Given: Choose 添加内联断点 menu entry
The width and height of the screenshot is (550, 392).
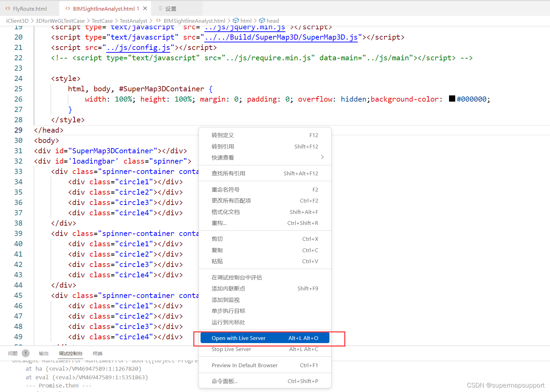Looking at the screenshot, I should tap(265, 289).
